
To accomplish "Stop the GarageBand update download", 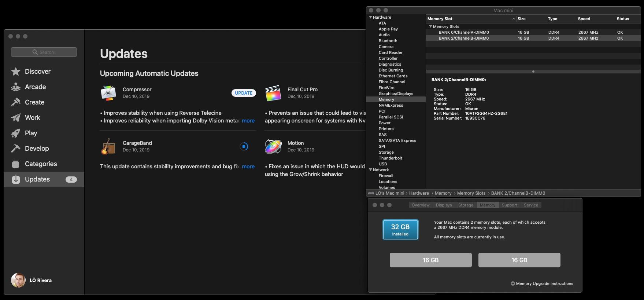I will (244, 147).
